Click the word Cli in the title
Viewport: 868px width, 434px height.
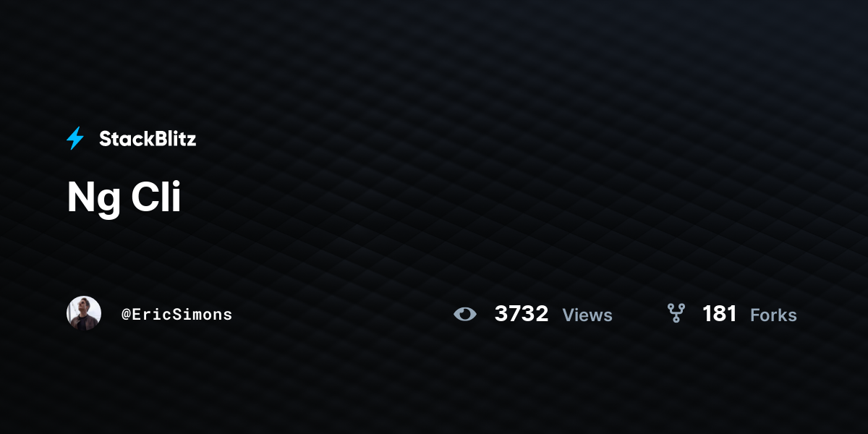click(156, 196)
